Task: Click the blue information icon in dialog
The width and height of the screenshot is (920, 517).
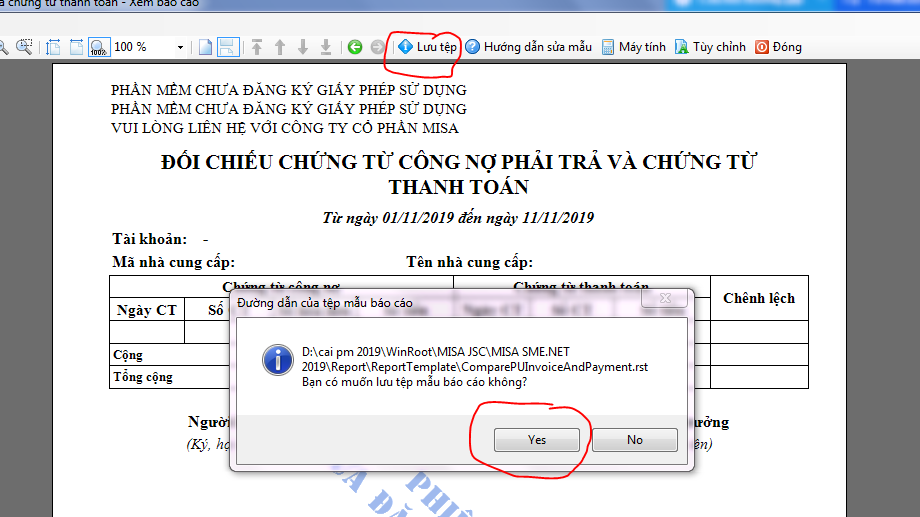Action: 278,360
